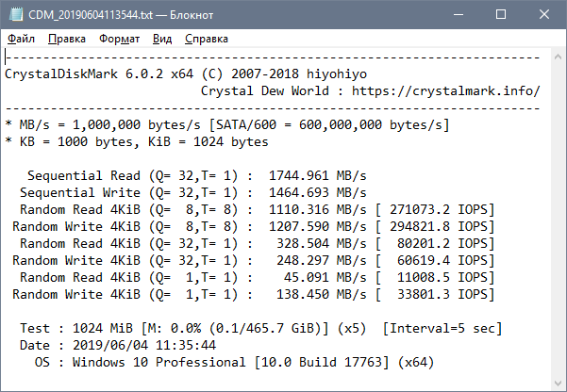The width and height of the screenshot is (567, 392).
Task: Click the OS Windows 10 Professional line
Action: (x=234, y=363)
